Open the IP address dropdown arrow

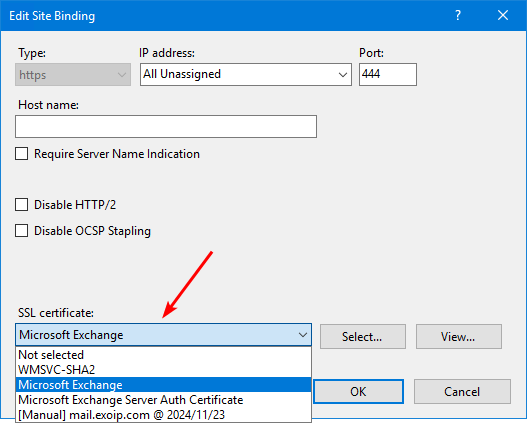point(342,75)
